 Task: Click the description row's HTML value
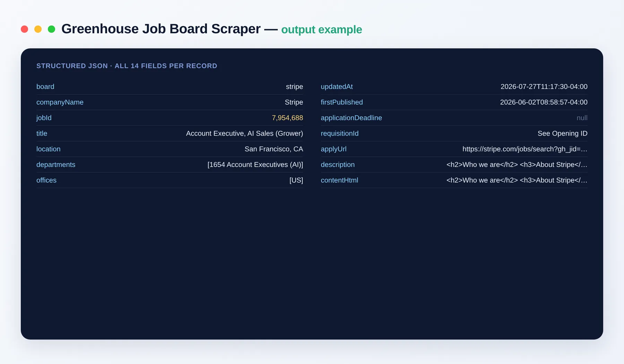[517, 165]
